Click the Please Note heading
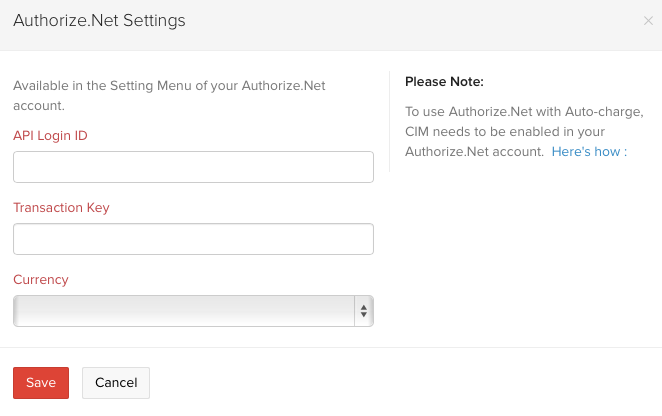Viewport: 662px width, 416px height. 444,82
